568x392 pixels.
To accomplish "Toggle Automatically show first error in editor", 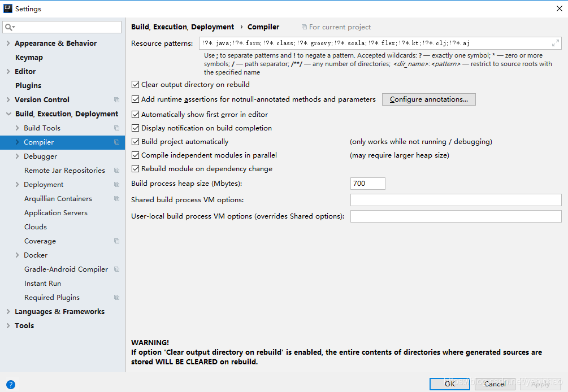I will pyautogui.click(x=136, y=114).
